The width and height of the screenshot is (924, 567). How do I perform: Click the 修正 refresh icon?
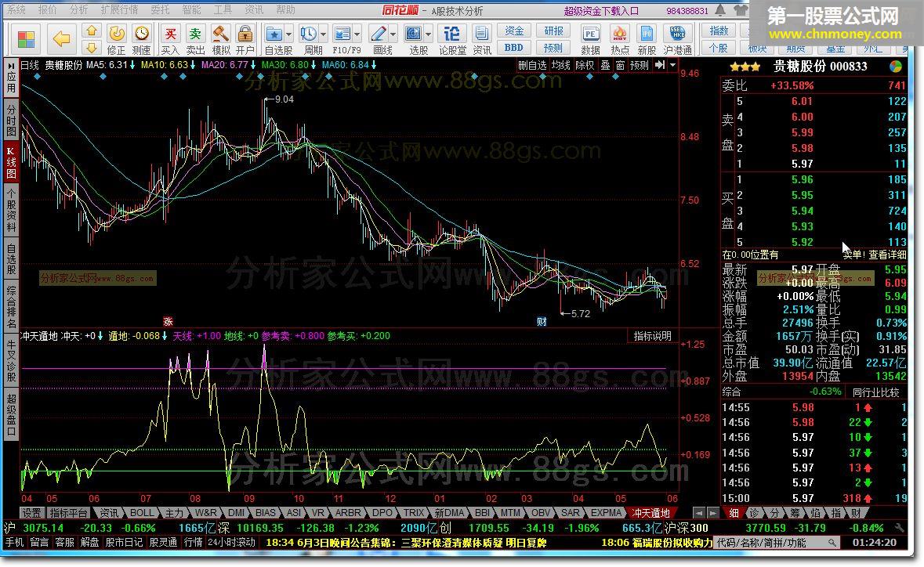click(116, 34)
